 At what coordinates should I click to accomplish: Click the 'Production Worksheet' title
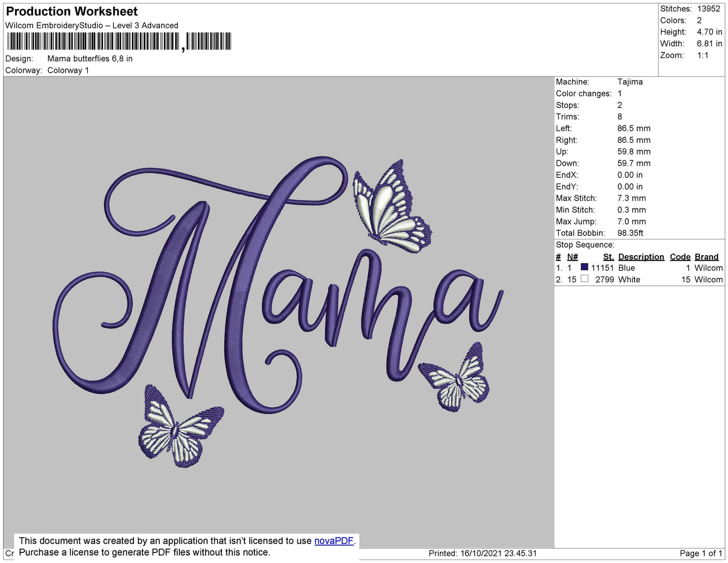72,12
